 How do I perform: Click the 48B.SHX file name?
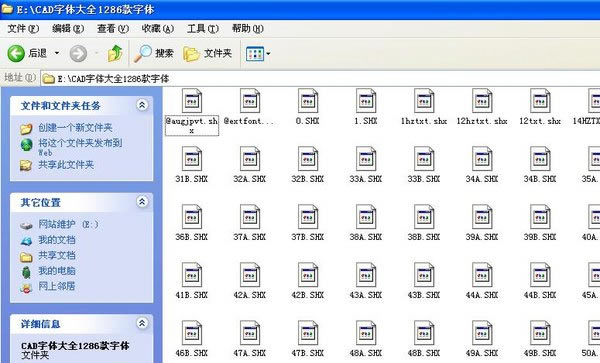pos(424,353)
